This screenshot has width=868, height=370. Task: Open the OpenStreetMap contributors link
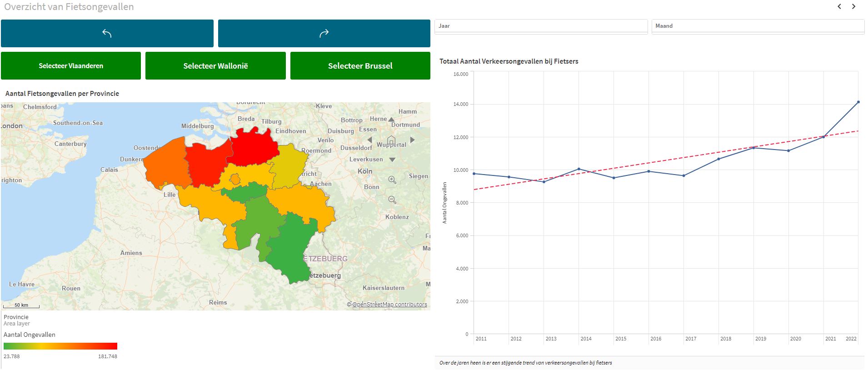(x=389, y=305)
